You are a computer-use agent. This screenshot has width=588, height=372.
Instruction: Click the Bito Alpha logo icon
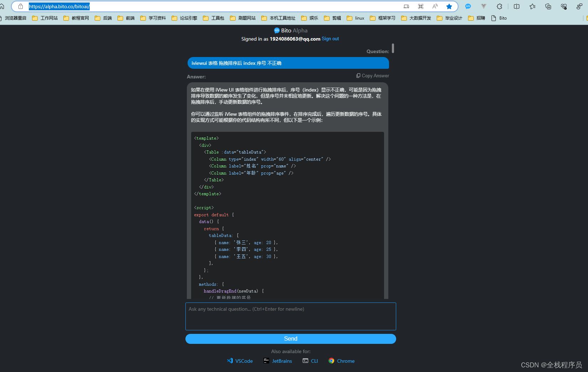(x=277, y=31)
